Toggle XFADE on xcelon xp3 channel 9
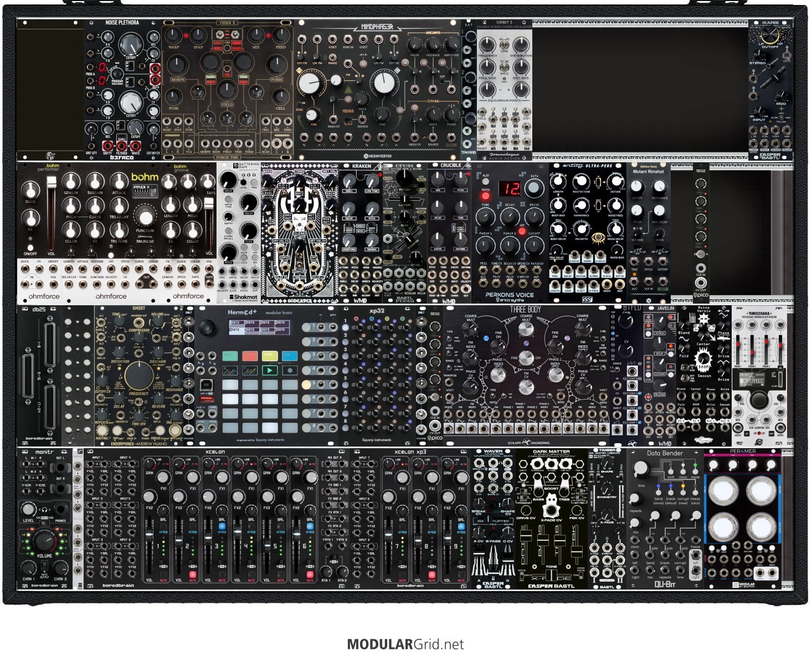 pos(461,526)
